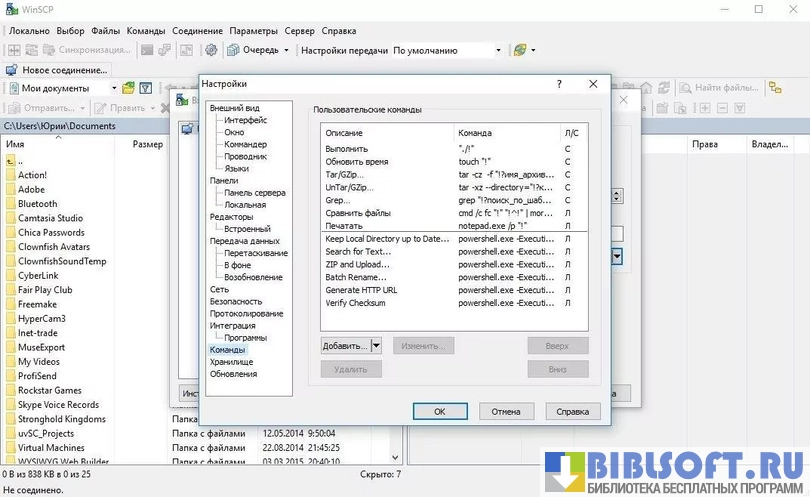The height and width of the screenshot is (497, 810).
Task: Click the settings gear icon in toolbar
Action: [211, 50]
